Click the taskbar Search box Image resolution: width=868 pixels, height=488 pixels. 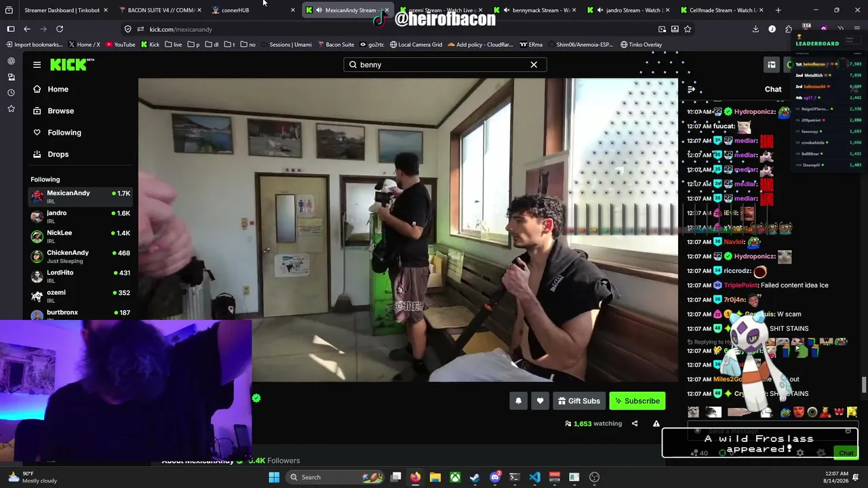[x=336, y=477]
